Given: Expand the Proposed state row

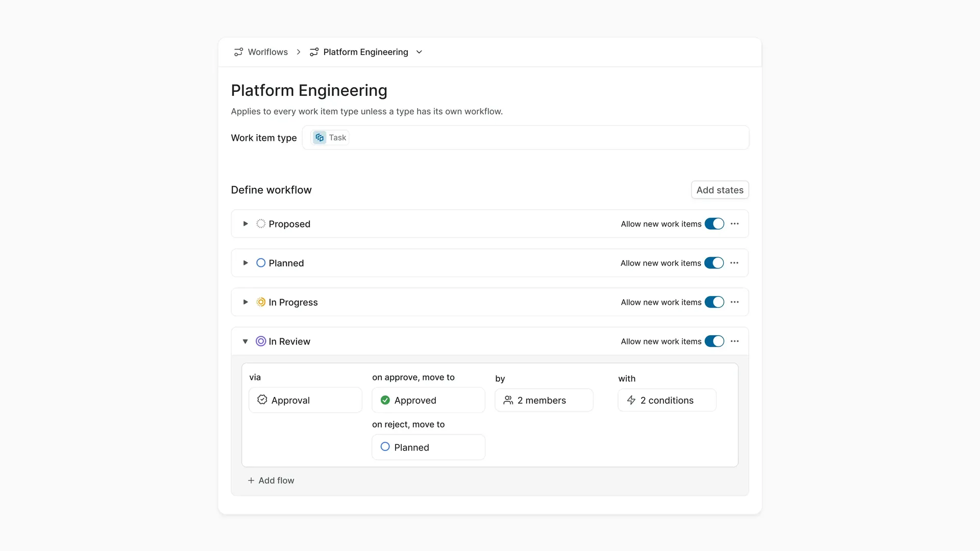Looking at the screenshot, I should pyautogui.click(x=246, y=224).
